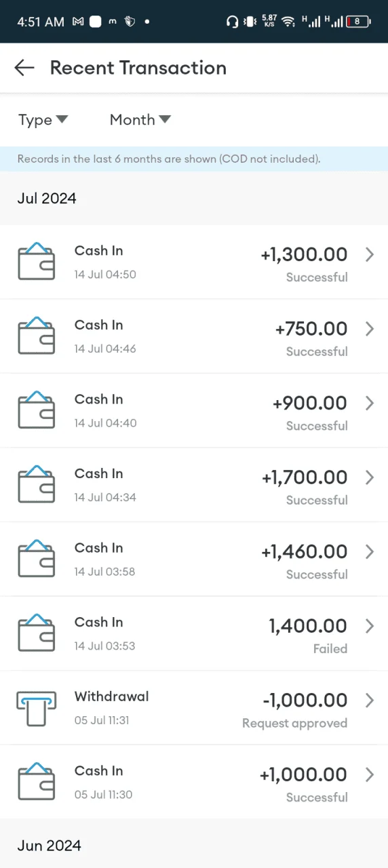Tap wallet icon of +1,300.00 Cash In
The height and width of the screenshot is (868, 388).
pyautogui.click(x=36, y=262)
